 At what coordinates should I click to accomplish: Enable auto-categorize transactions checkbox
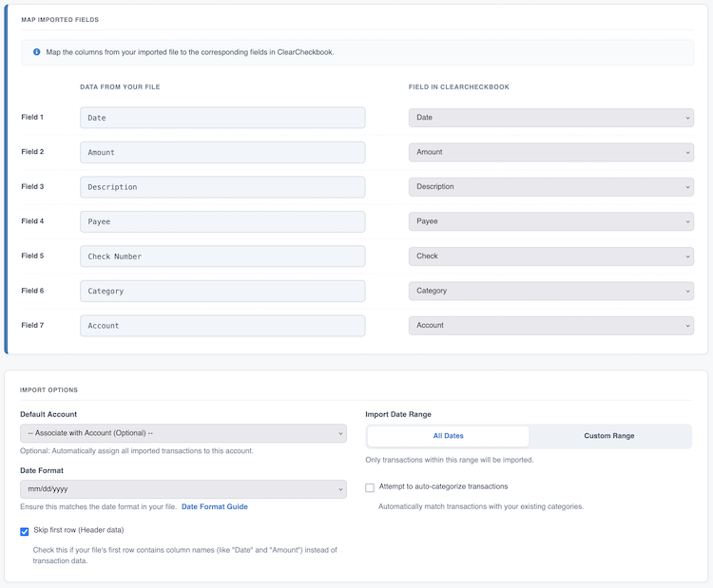coord(370,487)
